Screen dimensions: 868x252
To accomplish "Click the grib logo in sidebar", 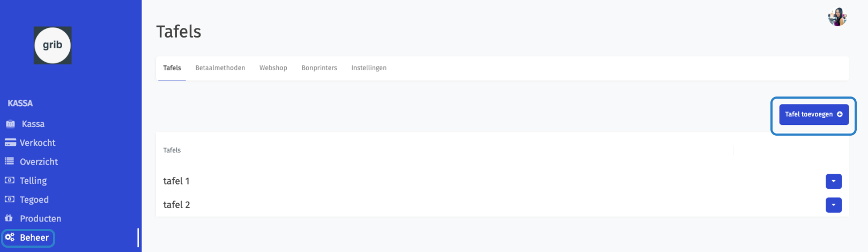I will coord(53,46).
